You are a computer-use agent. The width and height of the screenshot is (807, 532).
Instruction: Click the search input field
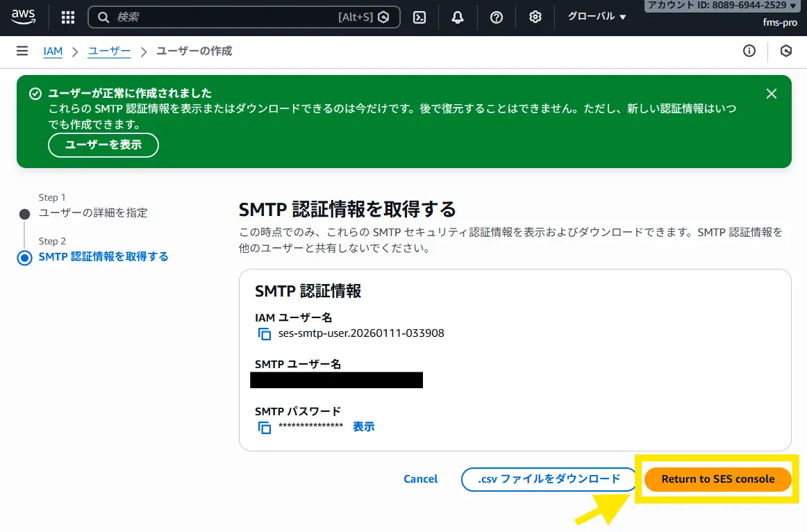coord(222,17)
